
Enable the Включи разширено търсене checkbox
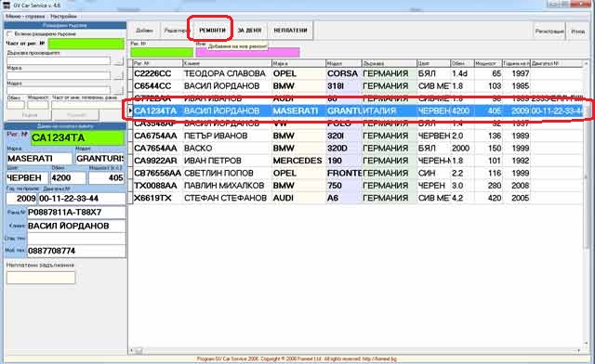(x=9, y=34)
